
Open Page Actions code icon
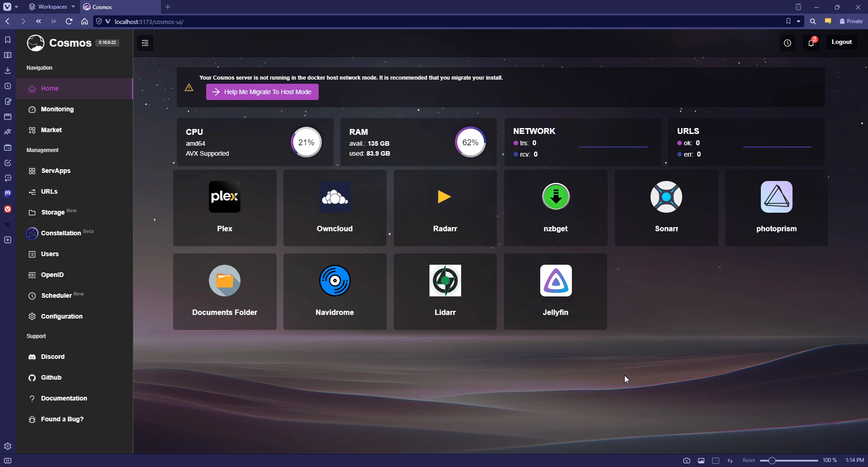tap(730, 461)
